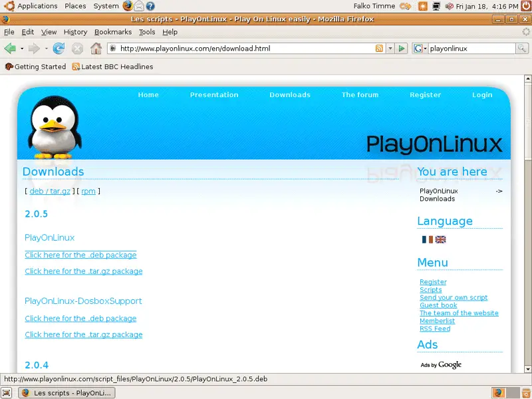Click the Login nav link
This screenshot has height=399, width=532.
482,94
